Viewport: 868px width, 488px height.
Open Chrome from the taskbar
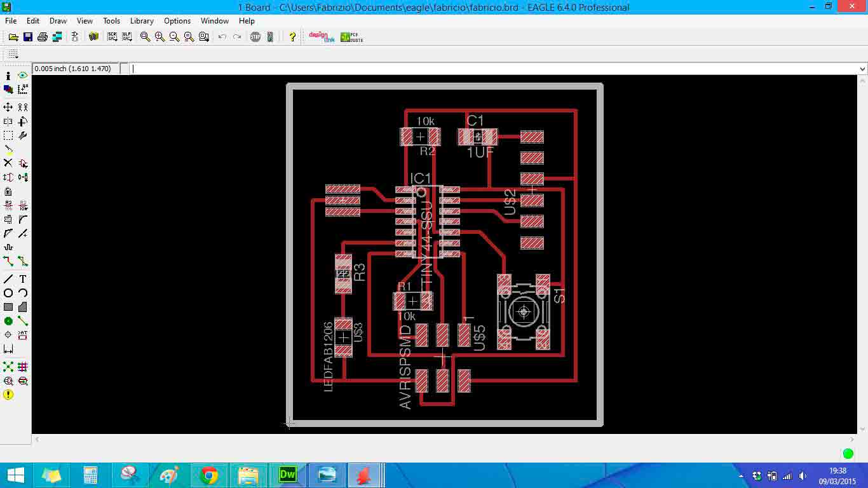[x=208, y=475]
